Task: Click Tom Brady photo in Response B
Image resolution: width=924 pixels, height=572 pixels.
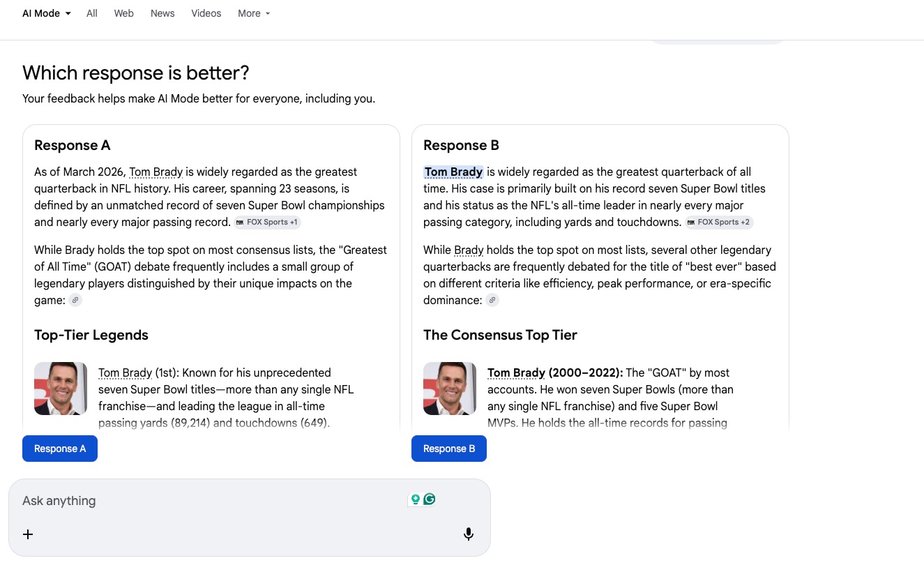Action: pyautogui.click(x=450, y=389)
